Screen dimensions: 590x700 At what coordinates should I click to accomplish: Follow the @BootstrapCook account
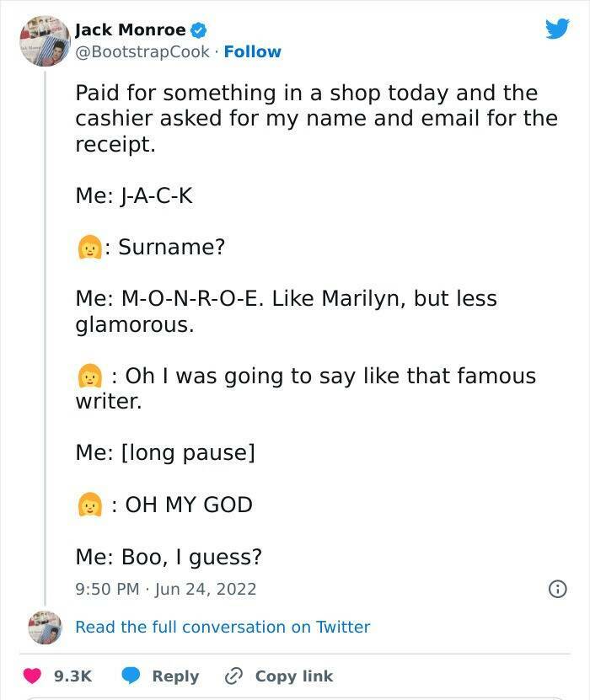[252, 51]
